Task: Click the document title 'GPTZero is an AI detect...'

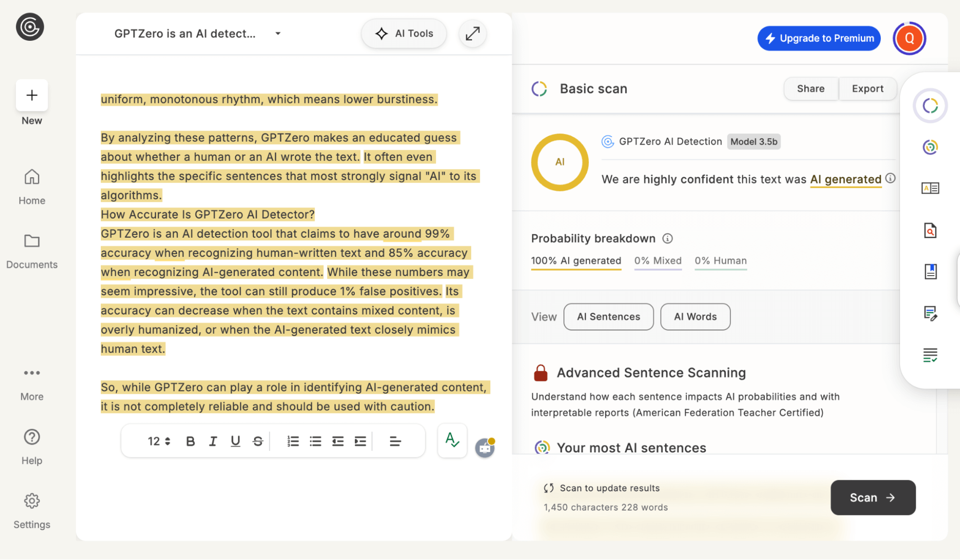Action: (185, 34)
